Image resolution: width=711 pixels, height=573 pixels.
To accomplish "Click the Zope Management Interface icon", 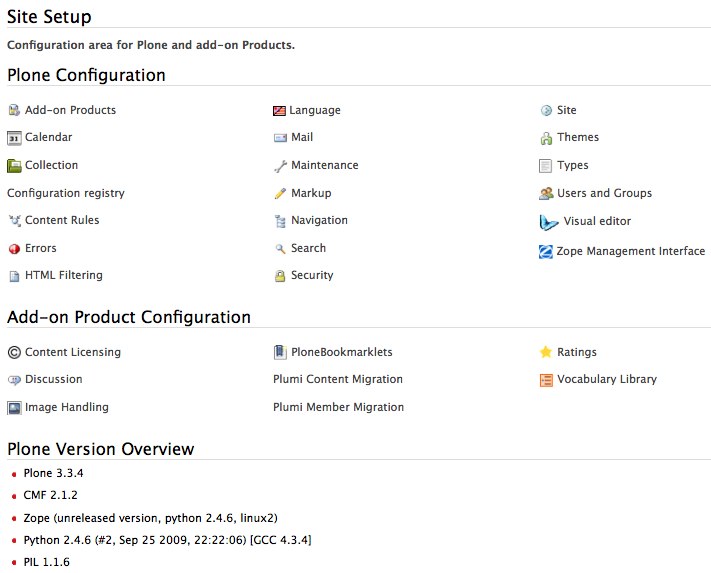I will tap(546, 252).
